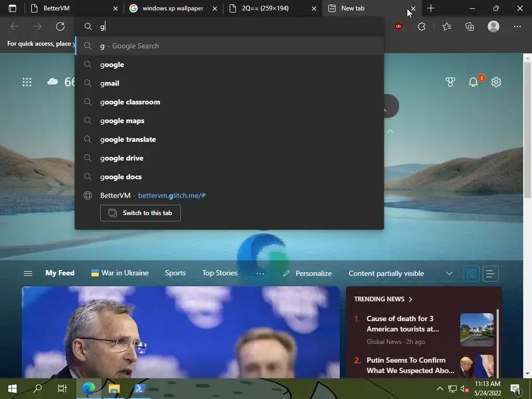Choose the 'google drive' suggestion
This screenshot has height=399, width=532.
[229, 158]
